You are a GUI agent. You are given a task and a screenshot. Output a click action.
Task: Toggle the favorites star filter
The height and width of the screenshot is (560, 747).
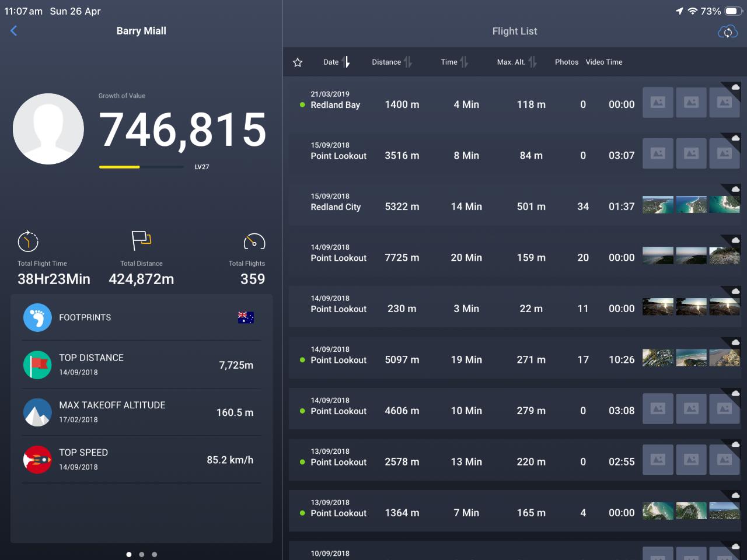pyautogui.click(x=298, y=62)
